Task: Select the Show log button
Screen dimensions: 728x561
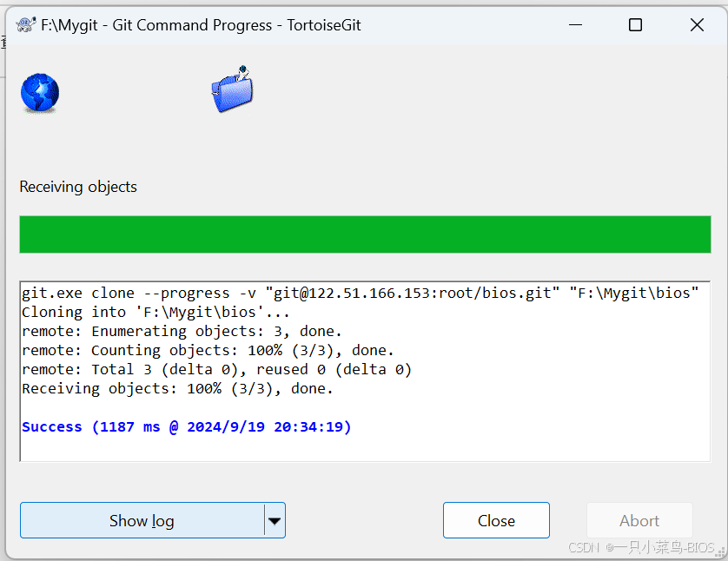Action: [142, 520]
